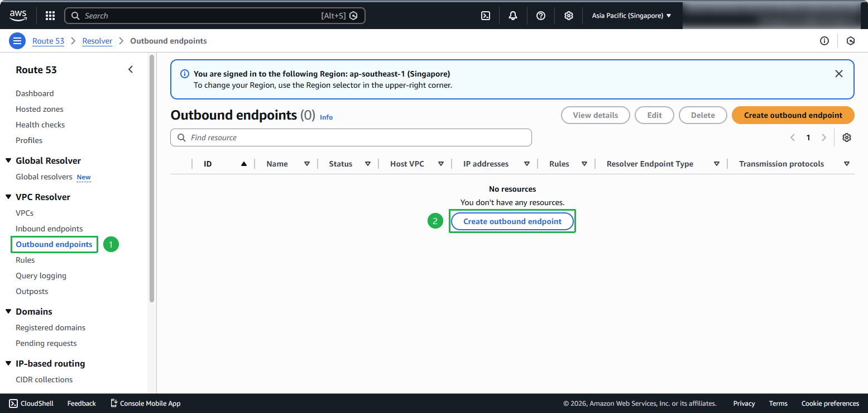Open Health checks page
868x413 pixels.
tap(40, 125)
